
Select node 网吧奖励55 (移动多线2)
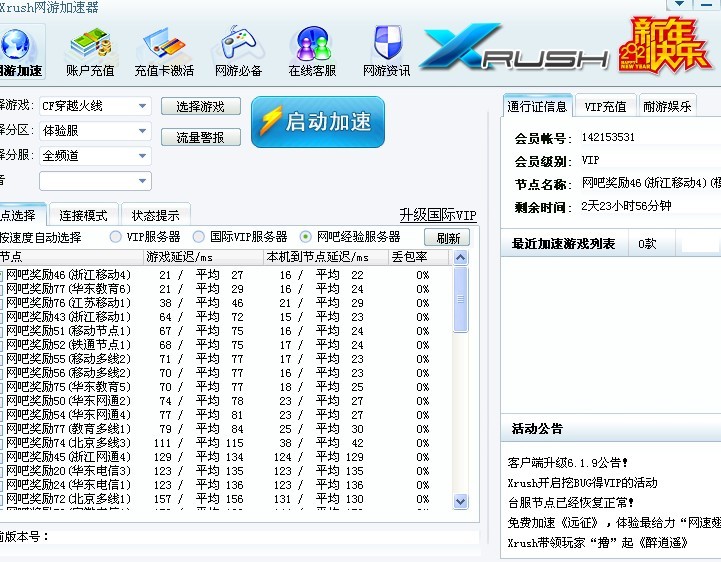coord(68,359)
